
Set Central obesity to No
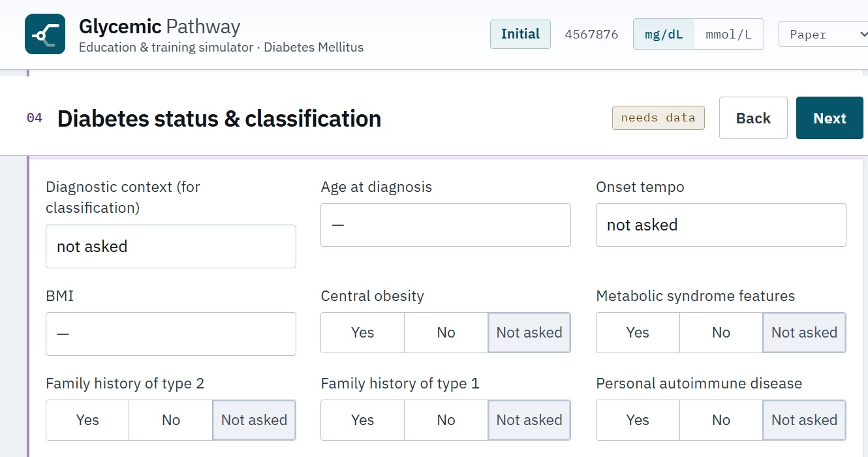446,333
